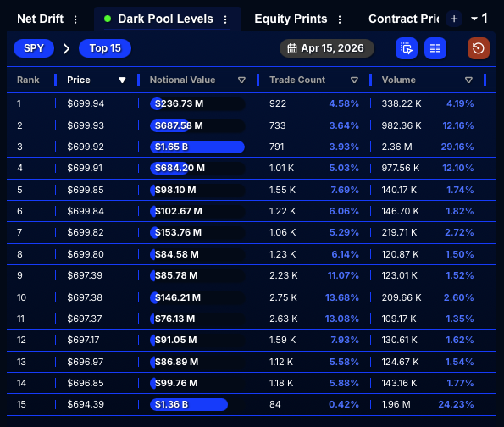Select price cell $697.38
This screenshot has height=427, width=504.
(x=85, y=297)
